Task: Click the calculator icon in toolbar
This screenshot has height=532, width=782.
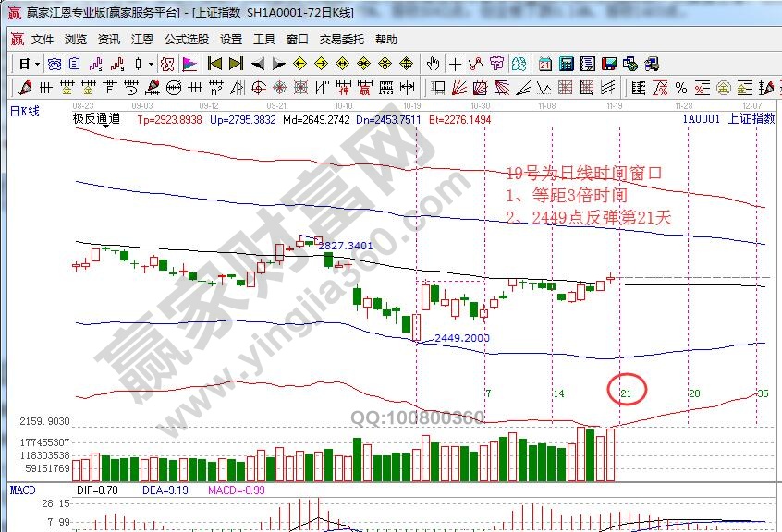Action: [567, 64]
